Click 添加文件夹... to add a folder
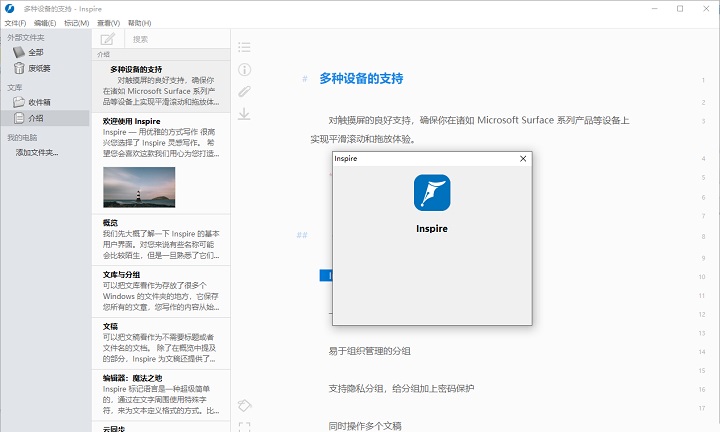The height and width of the screenshot is (432, 720). pyautogui.click(x=37, y=152)
